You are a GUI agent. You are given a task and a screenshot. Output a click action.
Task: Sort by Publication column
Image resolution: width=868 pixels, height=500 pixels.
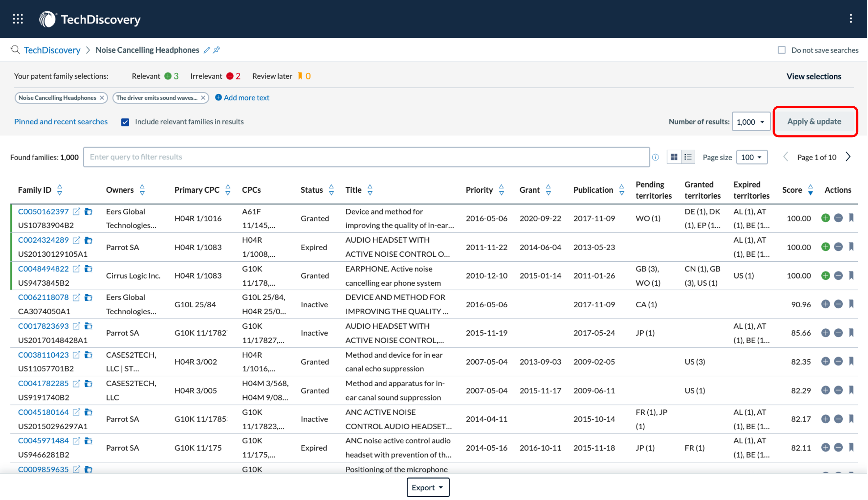click(622, 190)
